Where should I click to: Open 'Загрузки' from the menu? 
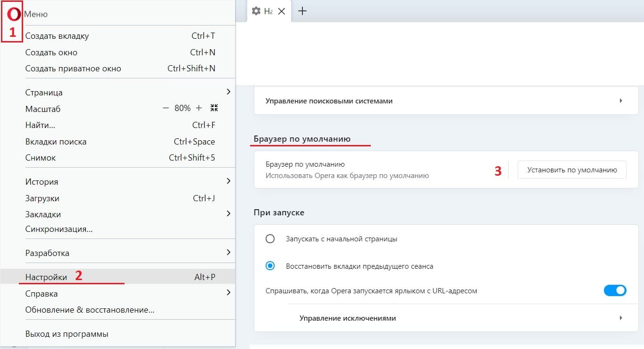(42, 198)
